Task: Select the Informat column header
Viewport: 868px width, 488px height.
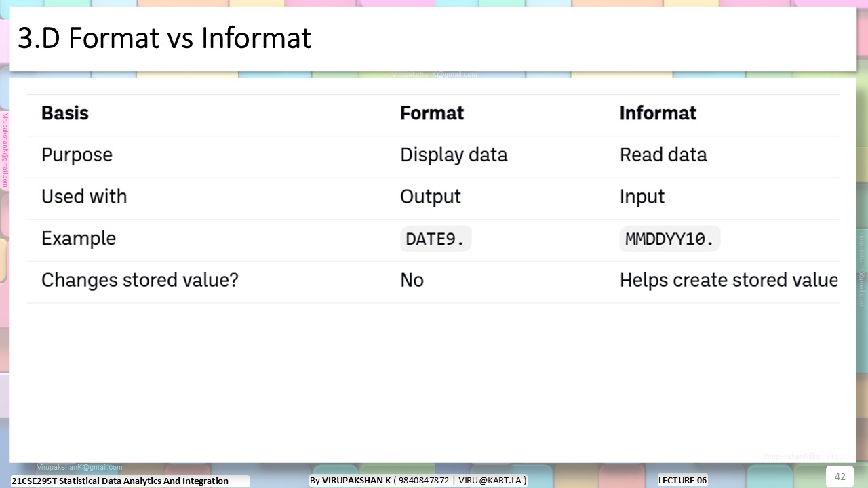Action: (x=658, y=113)
